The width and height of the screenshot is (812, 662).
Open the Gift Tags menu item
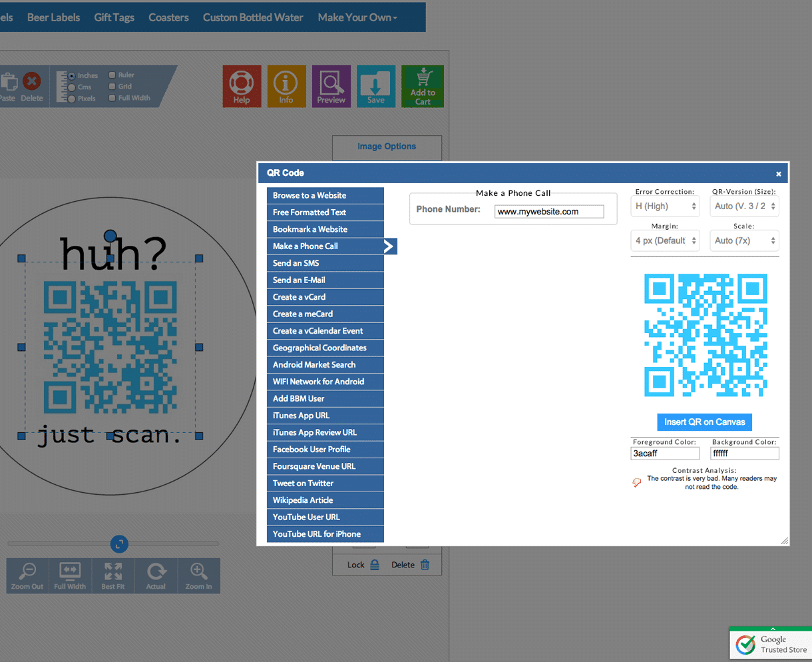[x=114, y=17]
